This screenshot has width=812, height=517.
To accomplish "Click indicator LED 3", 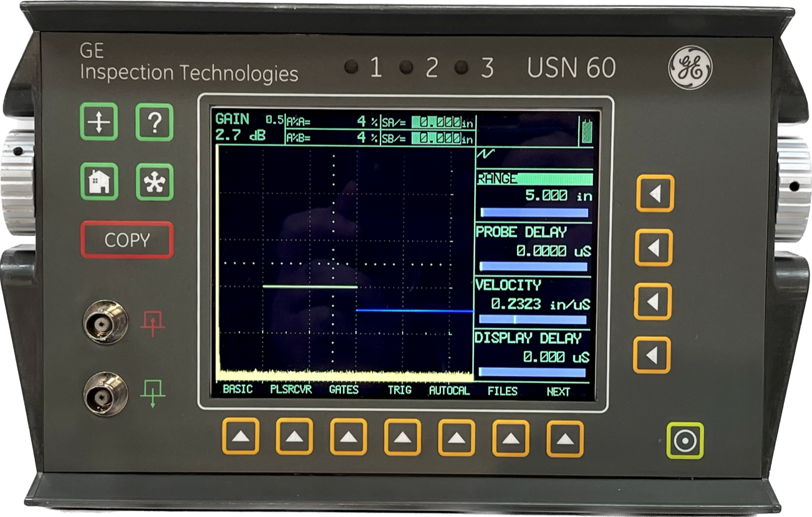I will point(461,67).
